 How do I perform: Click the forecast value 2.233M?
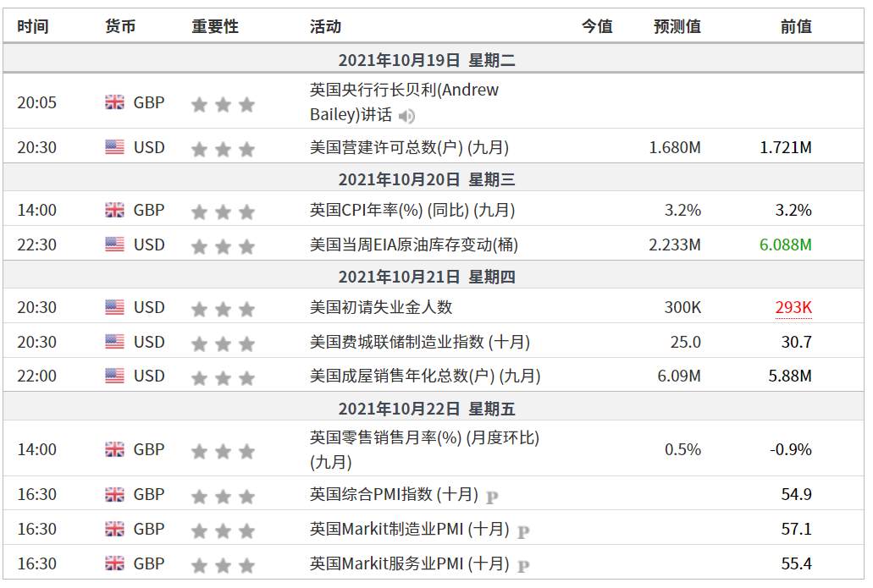[x=675, y=245]
